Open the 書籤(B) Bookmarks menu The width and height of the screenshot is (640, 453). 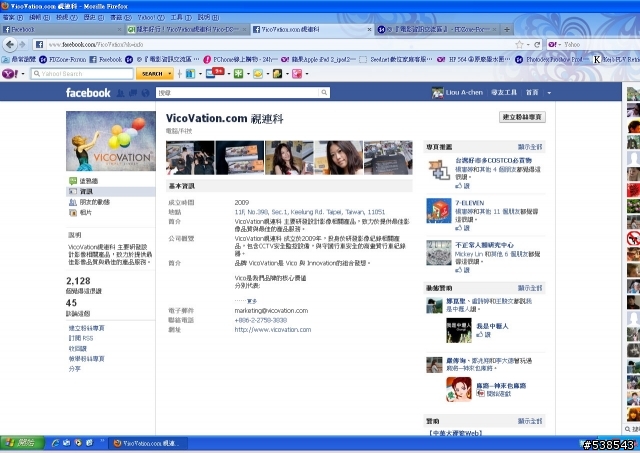(121, 18)
